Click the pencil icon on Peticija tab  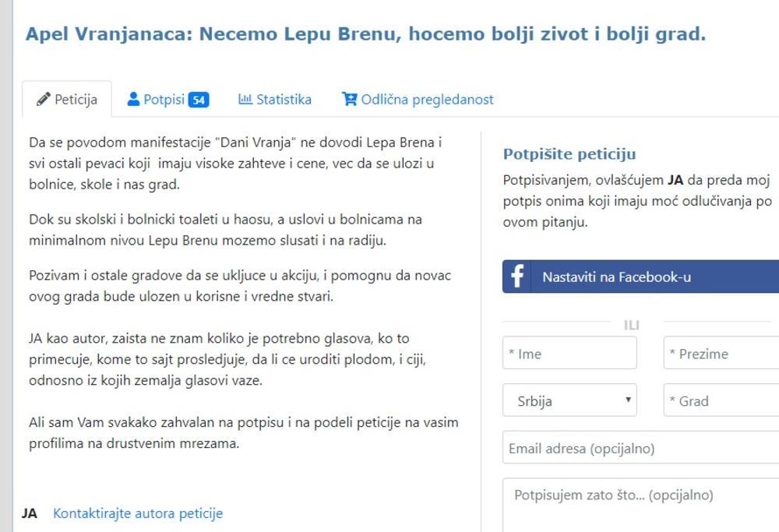(x=44, y=100)
